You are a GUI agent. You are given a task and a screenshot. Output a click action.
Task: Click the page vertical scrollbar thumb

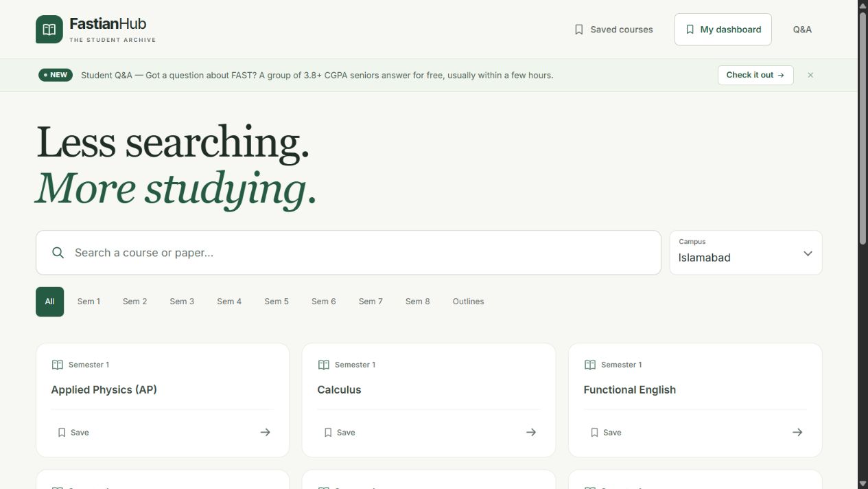(x=863, y=127)
